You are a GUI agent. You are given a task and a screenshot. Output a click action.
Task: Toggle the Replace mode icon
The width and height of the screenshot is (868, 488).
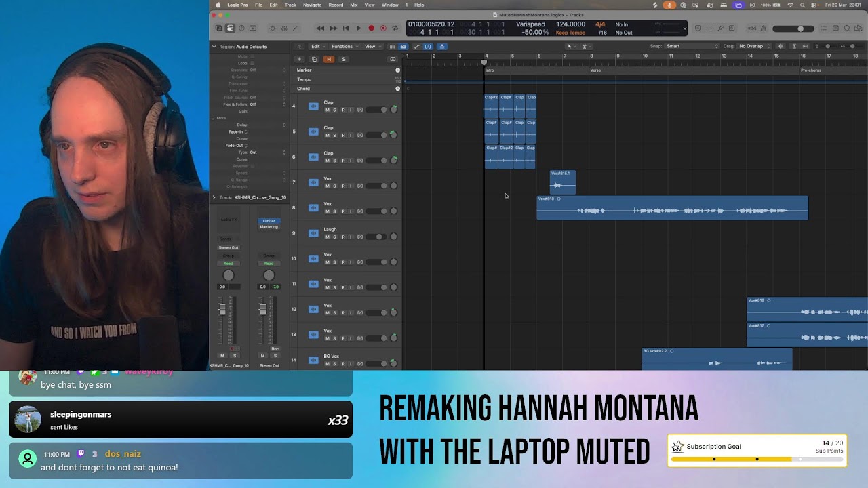tap(698, 28)
